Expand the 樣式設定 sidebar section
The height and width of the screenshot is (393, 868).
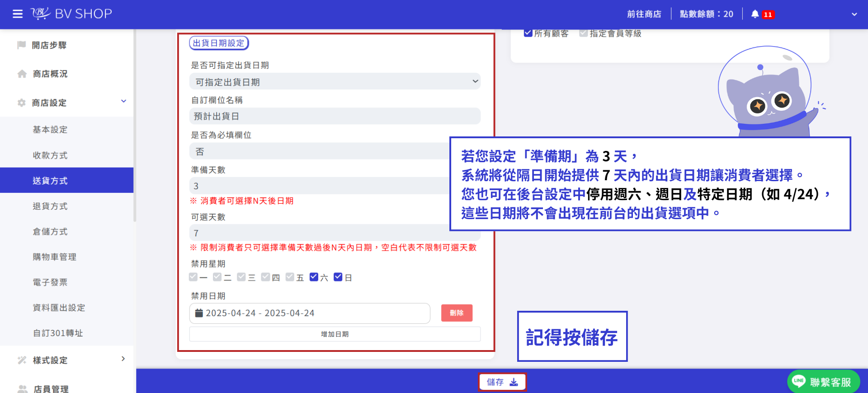pyautogui.click(x=123, y=359)
